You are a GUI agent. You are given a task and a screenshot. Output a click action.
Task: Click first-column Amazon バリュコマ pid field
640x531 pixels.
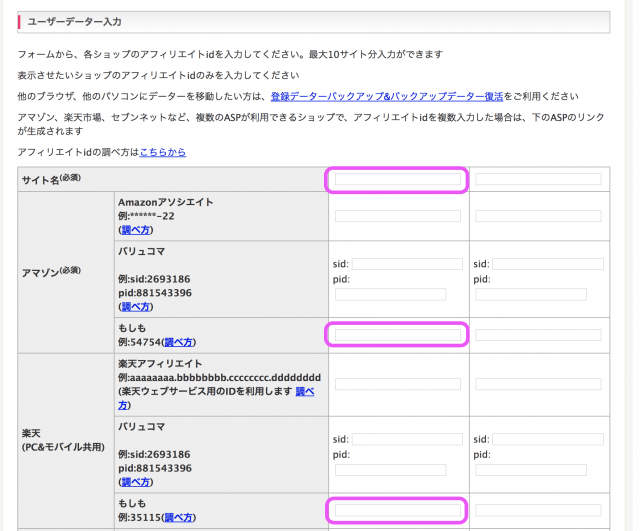390,295
